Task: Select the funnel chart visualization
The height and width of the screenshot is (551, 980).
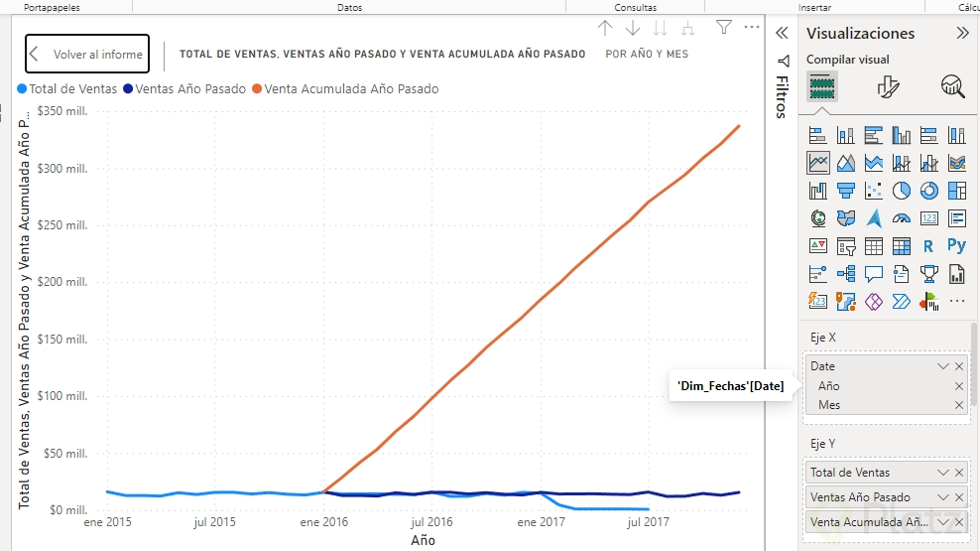Action: click(x=846, y=190)
